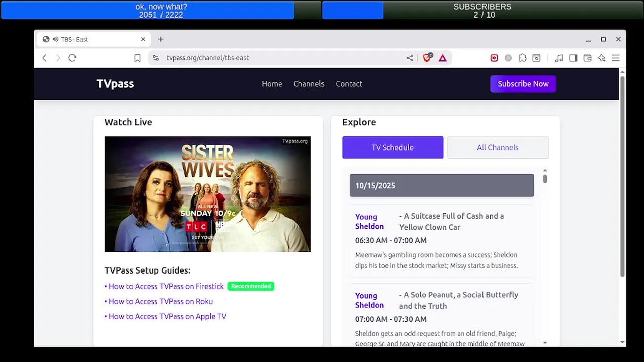Click the 'ok, now what?' progress bar overlay

161,10
